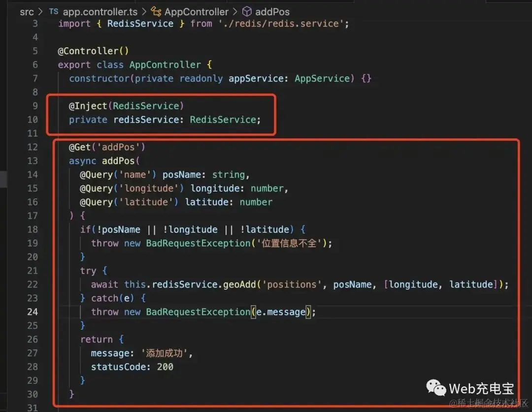Click the '!posName' condition on line 18
Image resolution: width=532 pixels, height=412 pixels.
(118, 230)
